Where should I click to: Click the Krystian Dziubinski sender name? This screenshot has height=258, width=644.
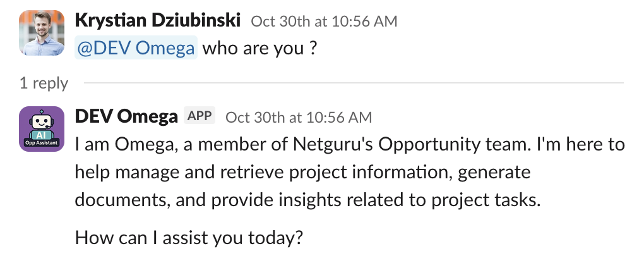(158, 20)
